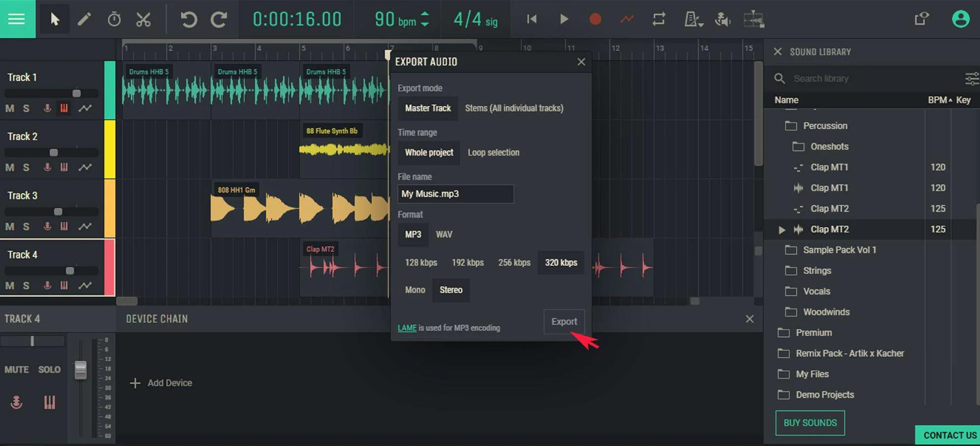The height and width of the screenshot is (446, 980).
Task: Start recording with the red record button
Action: (x=595, y=19)
